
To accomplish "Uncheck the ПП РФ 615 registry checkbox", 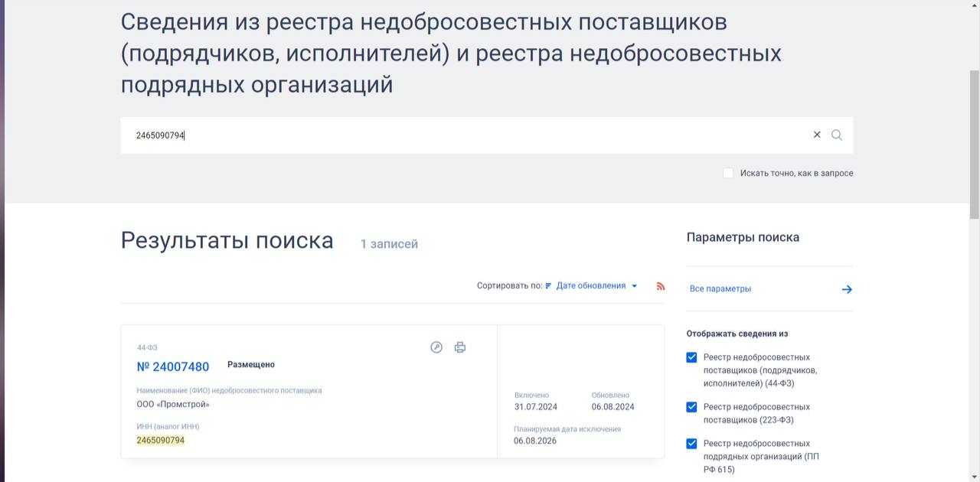I will point(692,444).
